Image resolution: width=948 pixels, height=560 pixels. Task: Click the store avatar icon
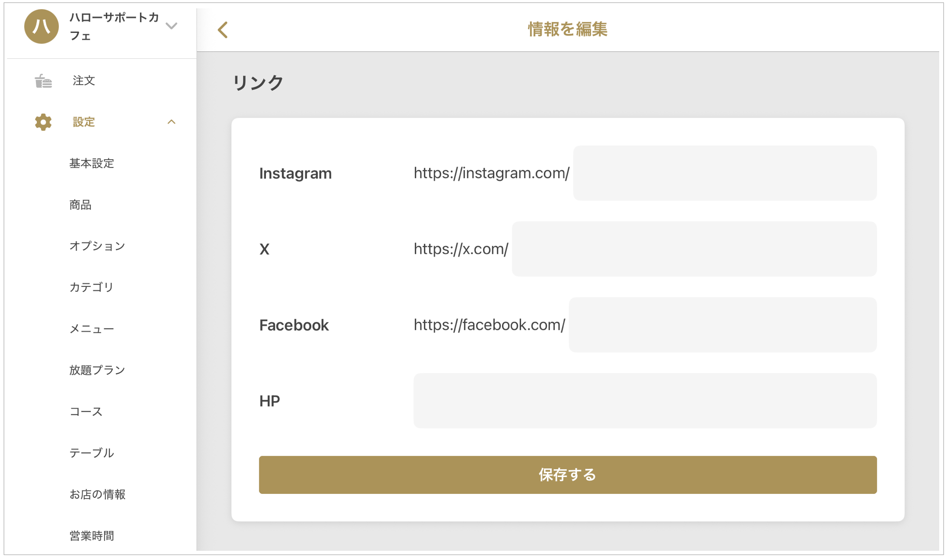(x=41, y=27)
